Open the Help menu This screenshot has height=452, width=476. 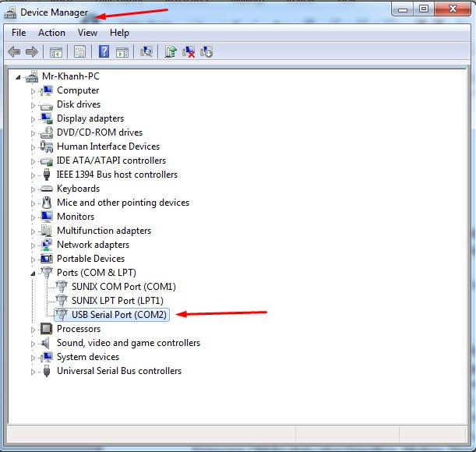click(x=119, y=33)
